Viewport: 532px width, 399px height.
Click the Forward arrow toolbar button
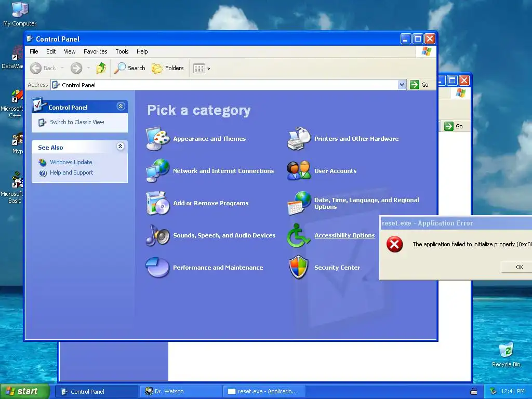click(x=76, y=68)
